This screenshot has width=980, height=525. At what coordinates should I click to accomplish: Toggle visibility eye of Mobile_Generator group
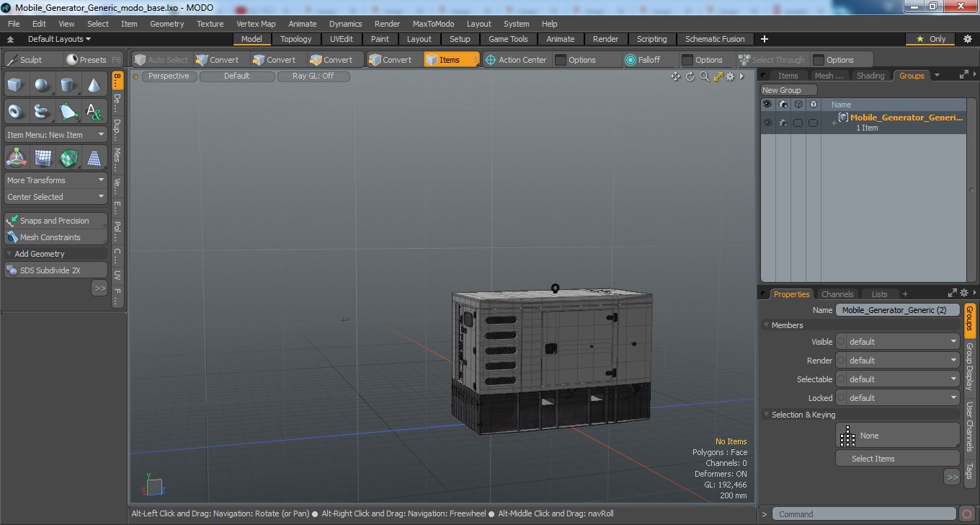coord(767,123)
